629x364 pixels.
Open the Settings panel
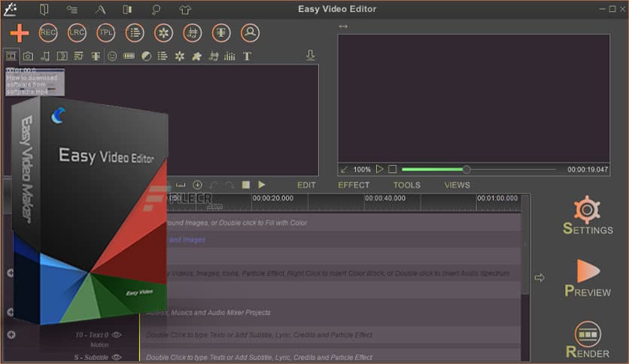(x=588, y=215)
